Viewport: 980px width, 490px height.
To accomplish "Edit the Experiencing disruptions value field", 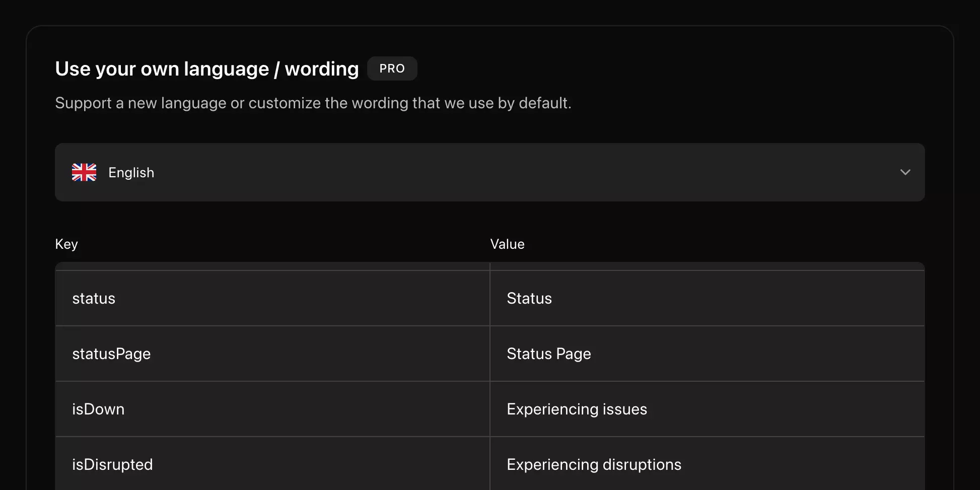I will [x=707, y=464].
